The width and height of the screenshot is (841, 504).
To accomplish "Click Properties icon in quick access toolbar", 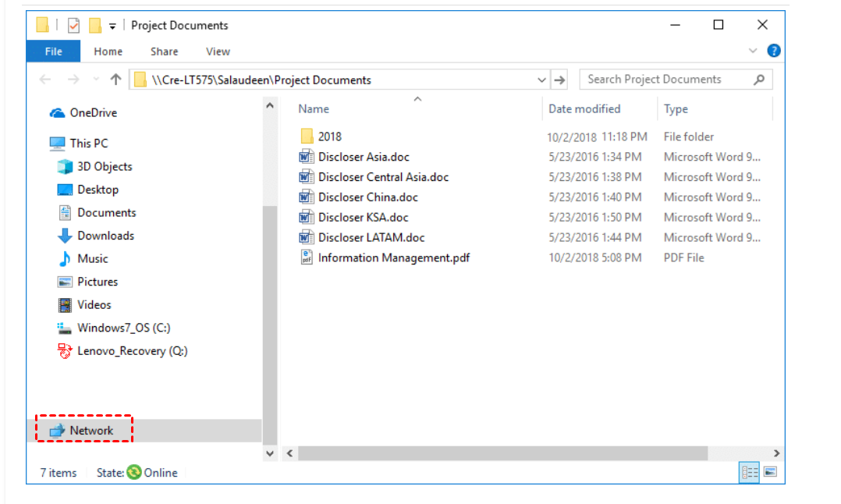I will pos(74,26).
